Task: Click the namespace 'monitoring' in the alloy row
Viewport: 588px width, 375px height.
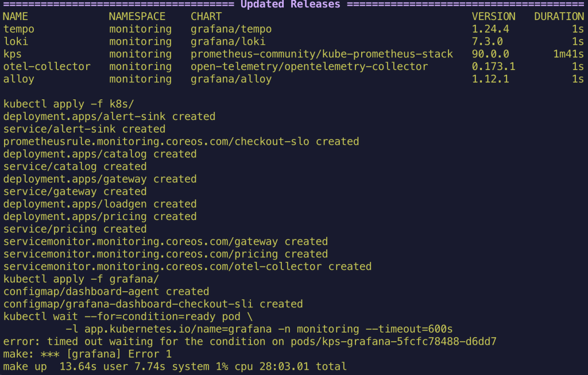Action: [x=141, y=79]
